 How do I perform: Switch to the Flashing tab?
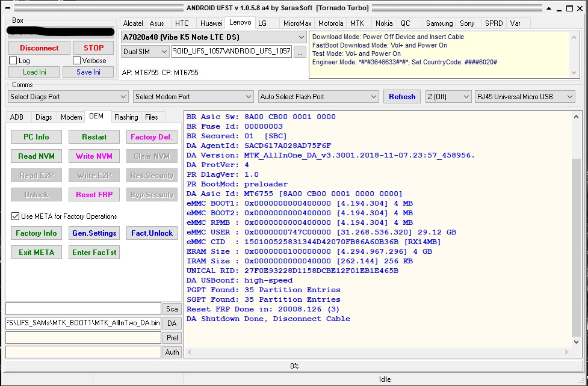126,117
